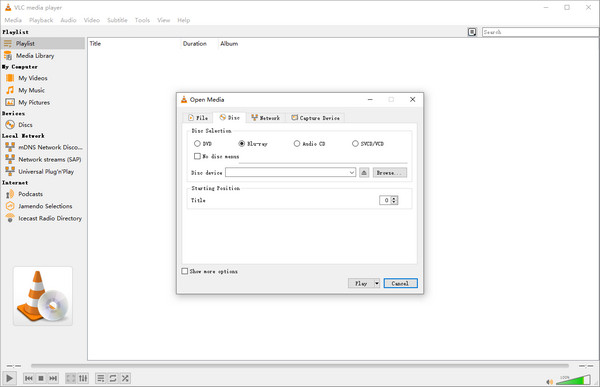Click the playback seek bar

tap(300, 366)
